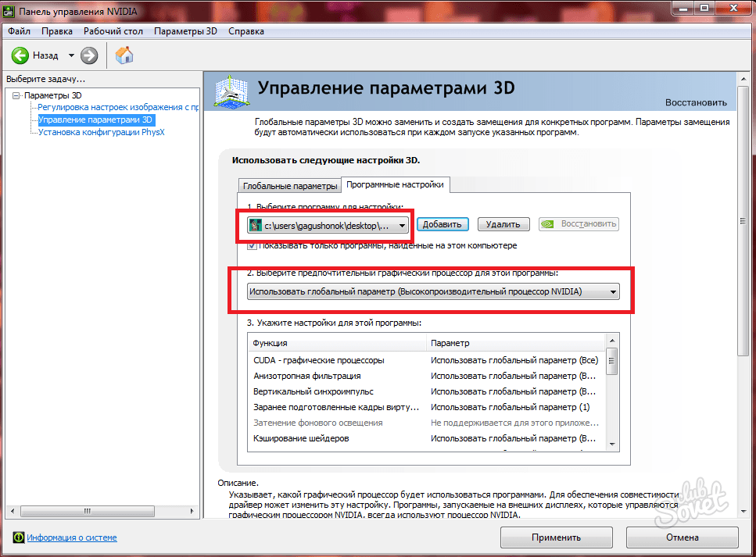Click the Forward arrow icon in toolbar

click(x=89, y=55)
